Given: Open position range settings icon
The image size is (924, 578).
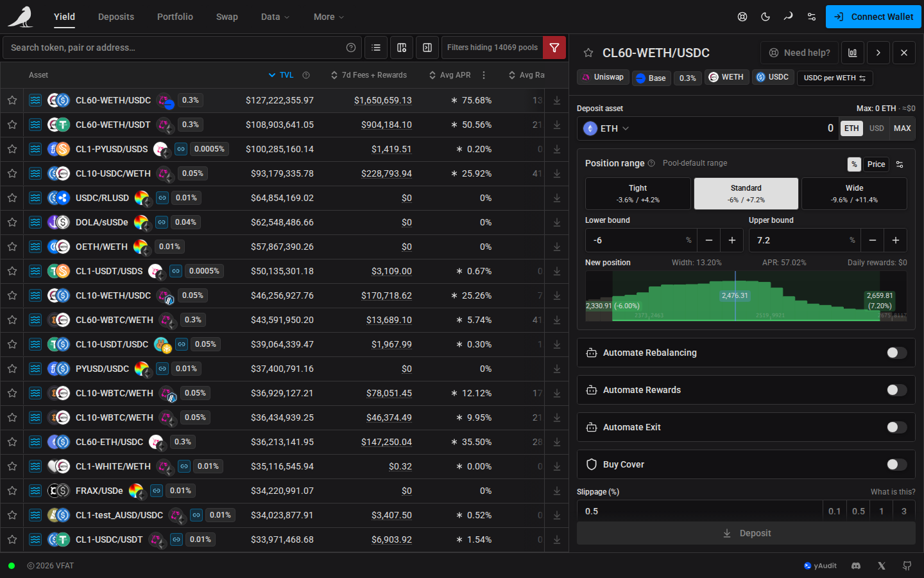Looking at the screenshot, I should pos(900,164).
